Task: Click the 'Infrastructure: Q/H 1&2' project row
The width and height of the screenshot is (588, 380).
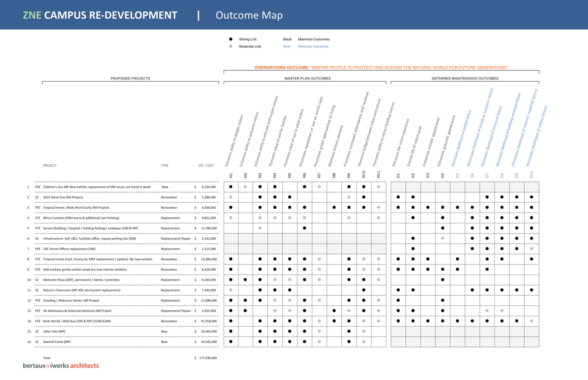Action: [x=89, y=239]
